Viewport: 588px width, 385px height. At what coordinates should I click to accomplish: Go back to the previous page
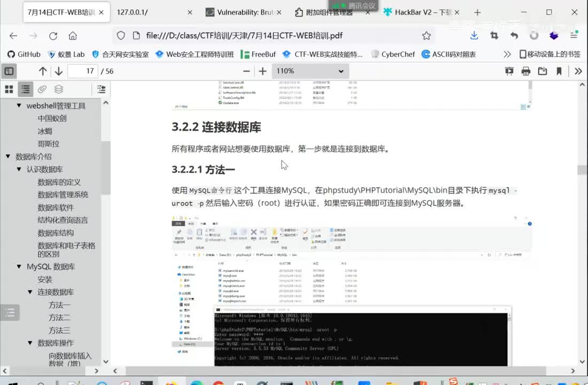pyautogui.click(x=13, y=36)
